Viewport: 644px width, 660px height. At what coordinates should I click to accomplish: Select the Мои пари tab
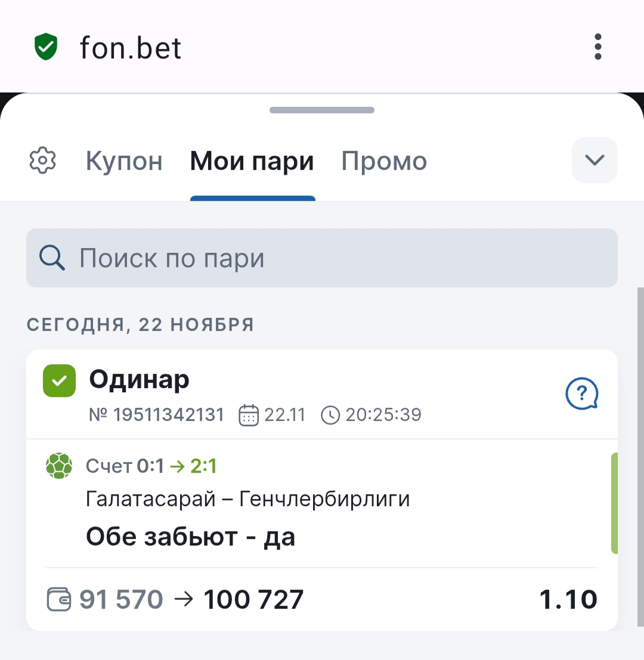pyautogui.click(x=252, y=161)
